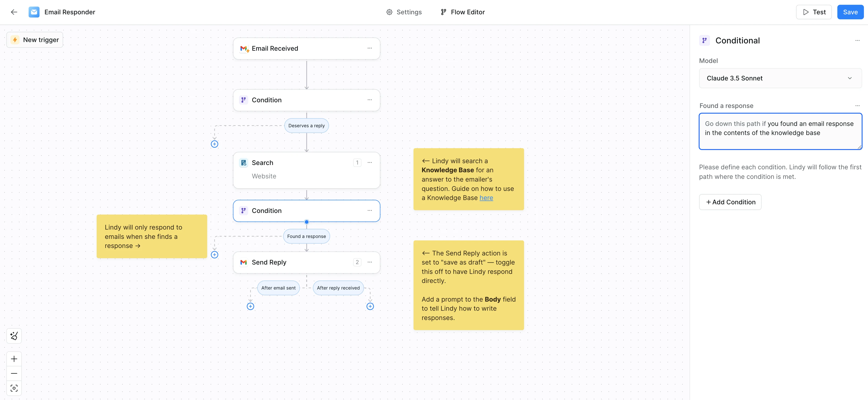Add step under After email sent
Viewport: 868px width, 400px height.
250,306
